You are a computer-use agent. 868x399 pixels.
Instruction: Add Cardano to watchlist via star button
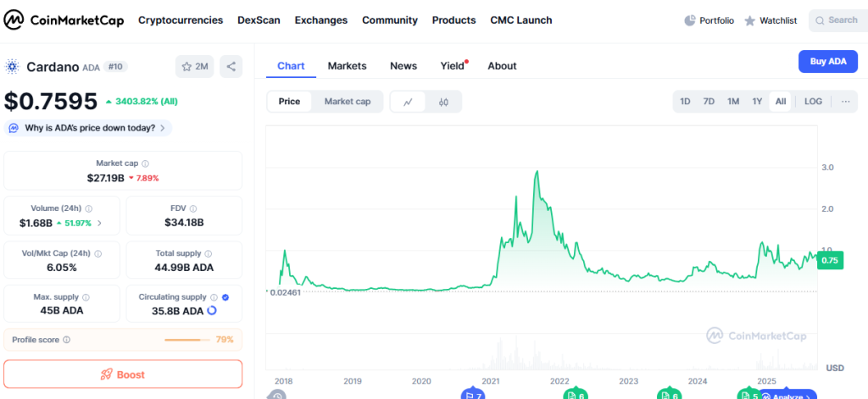(195, 66)
